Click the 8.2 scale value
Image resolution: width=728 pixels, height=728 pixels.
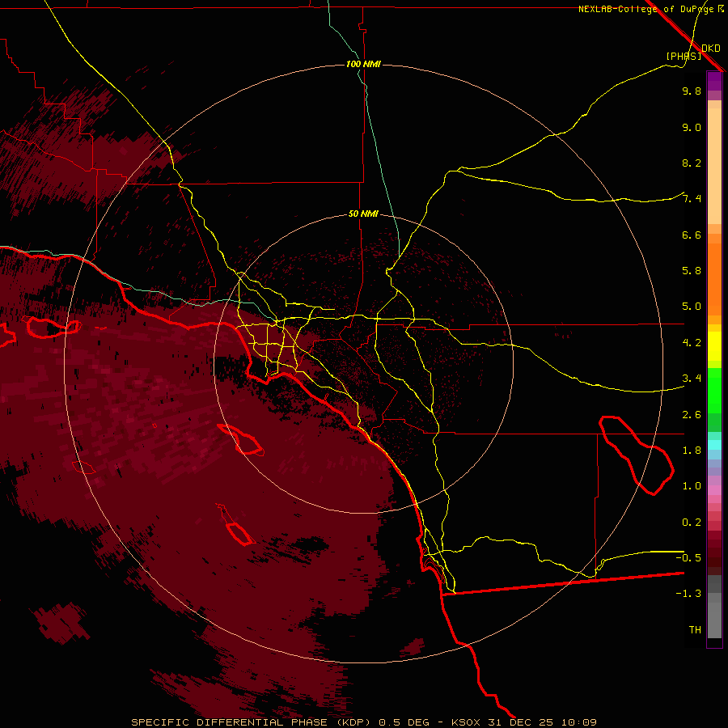[692, 163]
